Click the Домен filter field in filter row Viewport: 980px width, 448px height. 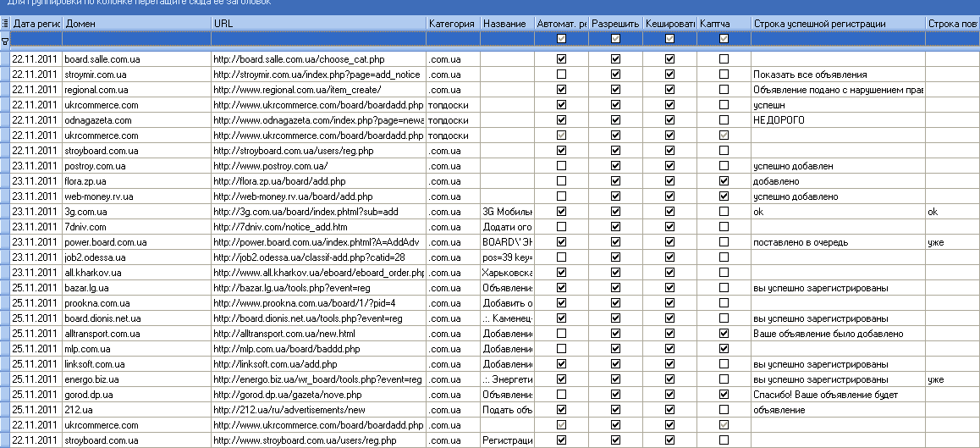(137, 39)
